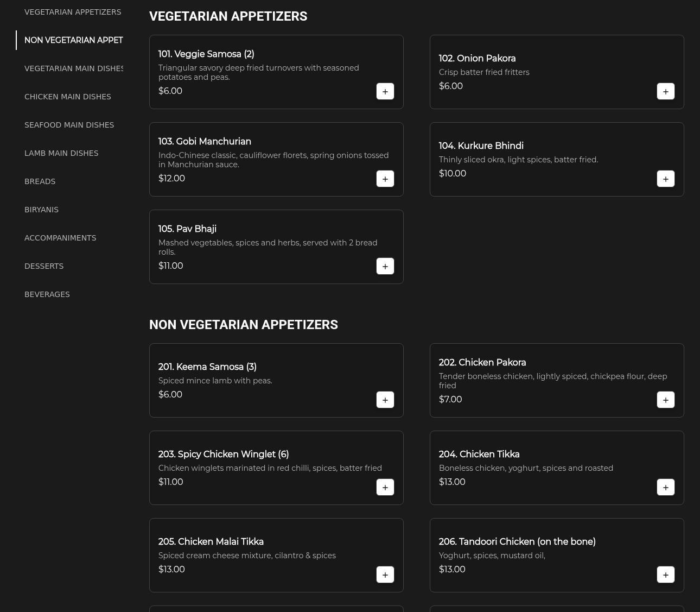
Task: Click the 'Crisp batter fried fritters' description
Action: 484,72
